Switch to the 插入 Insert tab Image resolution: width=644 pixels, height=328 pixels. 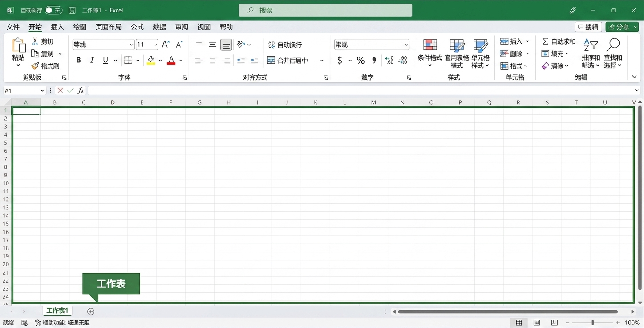[57, 27]
